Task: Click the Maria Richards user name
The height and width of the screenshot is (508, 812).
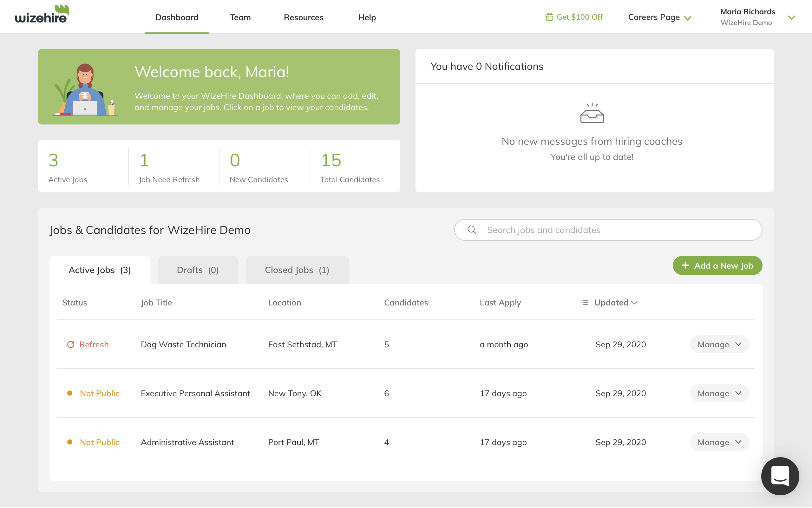Action: [748, 11]
